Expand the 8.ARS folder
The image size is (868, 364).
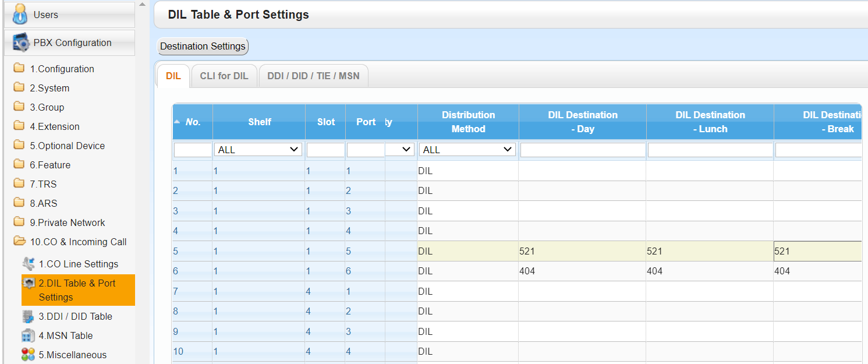[x=19, y=203]
